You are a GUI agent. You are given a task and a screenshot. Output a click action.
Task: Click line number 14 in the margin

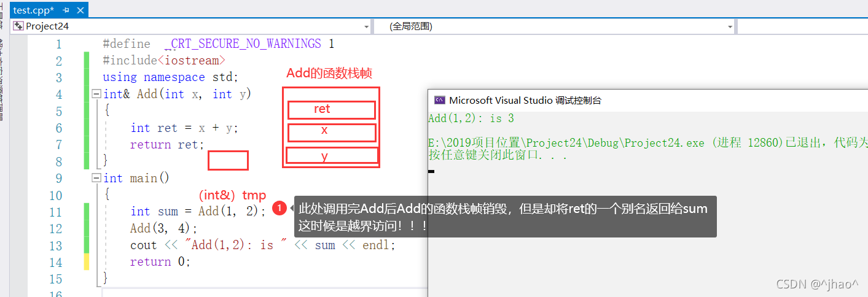[55, 262]
